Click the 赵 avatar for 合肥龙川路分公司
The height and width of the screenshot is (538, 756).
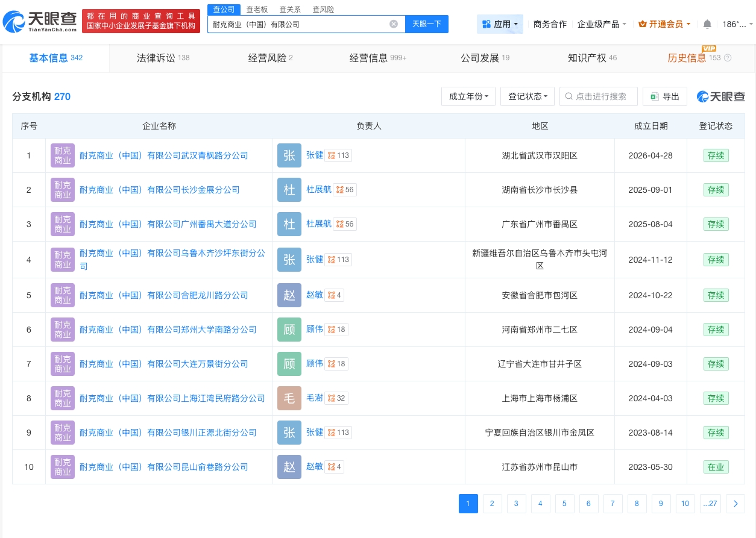coord(289,295)
